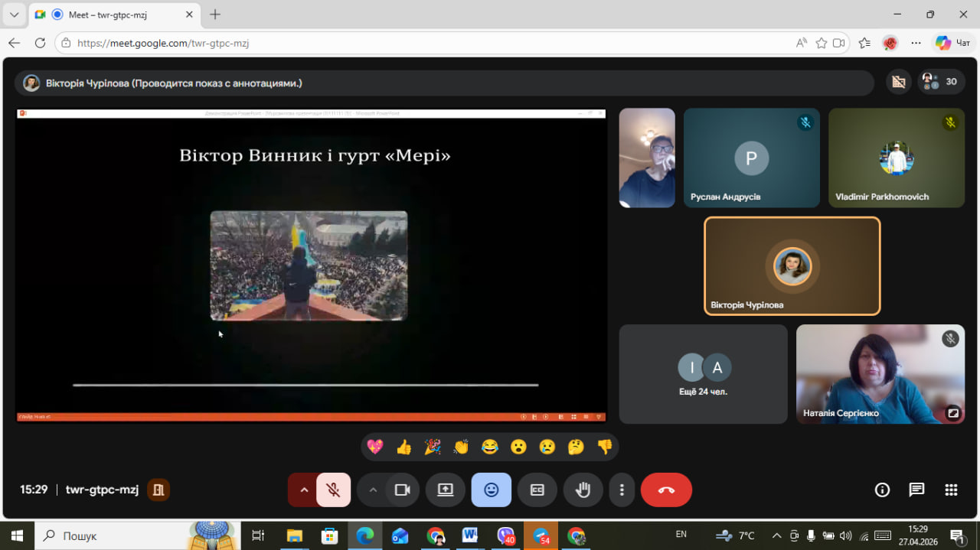The width and height of the screenshot is (980, 550).
Task: Show all 30 meeting participants
Action: (941, 82)
